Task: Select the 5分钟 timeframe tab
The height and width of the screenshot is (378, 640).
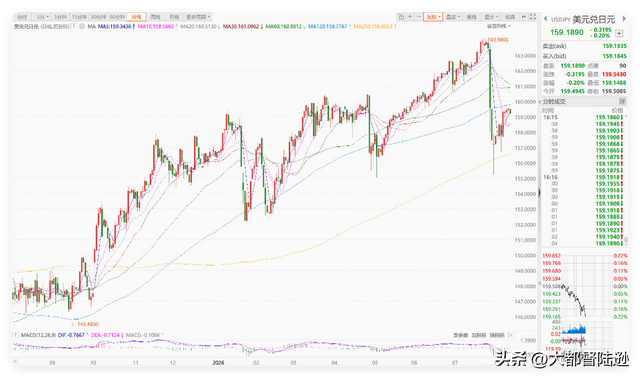Action: (x=60, y=17)
